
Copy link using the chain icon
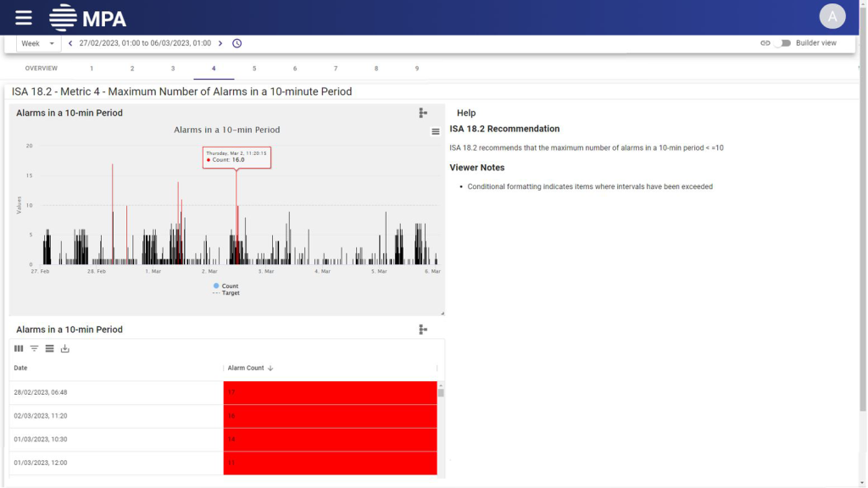pos(765,43)
